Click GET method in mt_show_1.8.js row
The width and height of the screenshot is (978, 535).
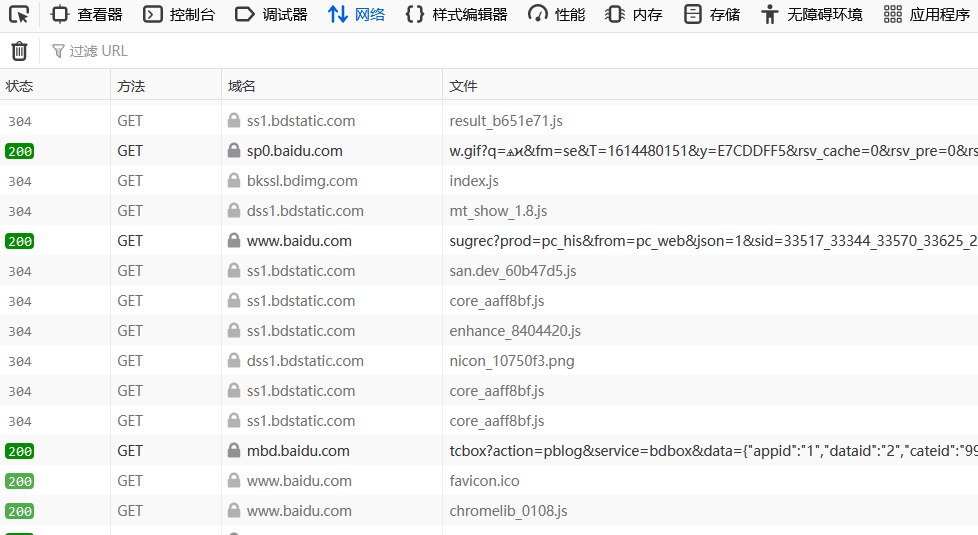(x=130, y=211)
